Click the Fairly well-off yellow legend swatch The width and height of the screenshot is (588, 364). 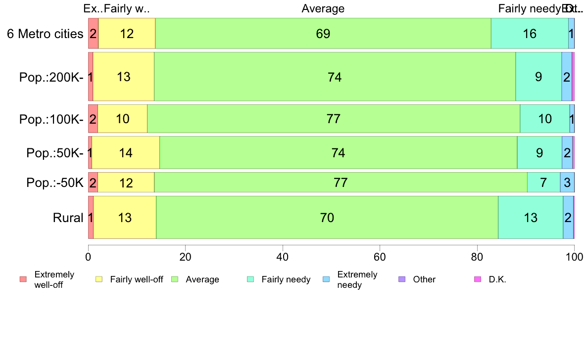coord(99,279)
